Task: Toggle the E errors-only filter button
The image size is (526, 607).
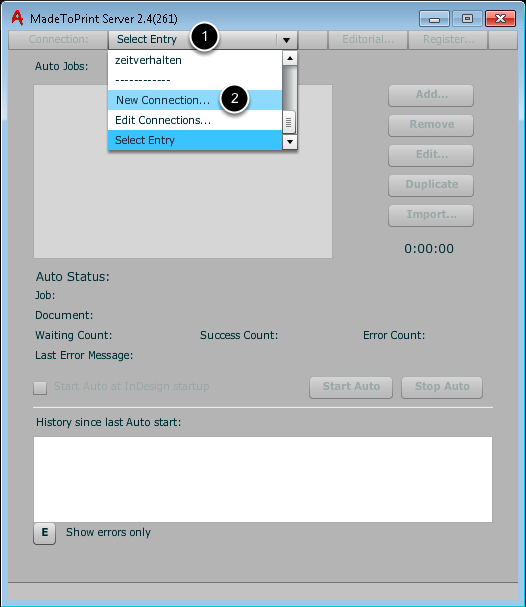Action: click(x=45, y=533)
